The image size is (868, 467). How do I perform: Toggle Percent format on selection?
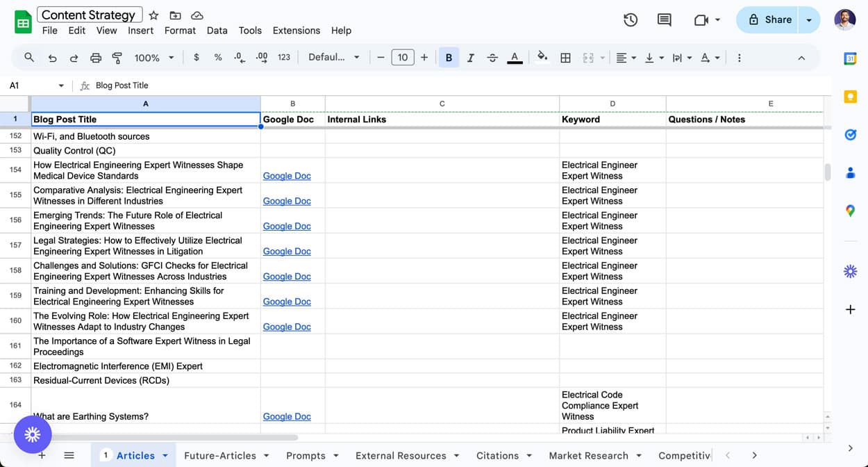point(218,57)
